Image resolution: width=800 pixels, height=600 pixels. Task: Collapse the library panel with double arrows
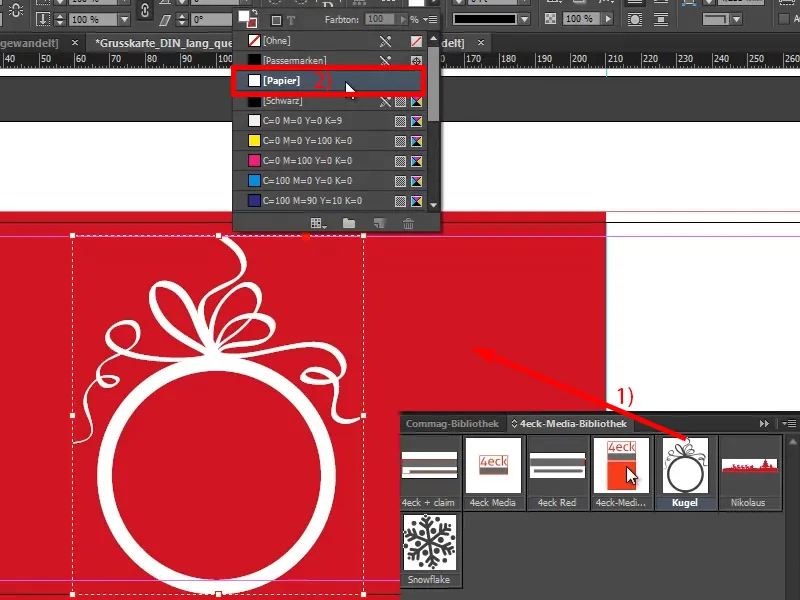point(764,423)
